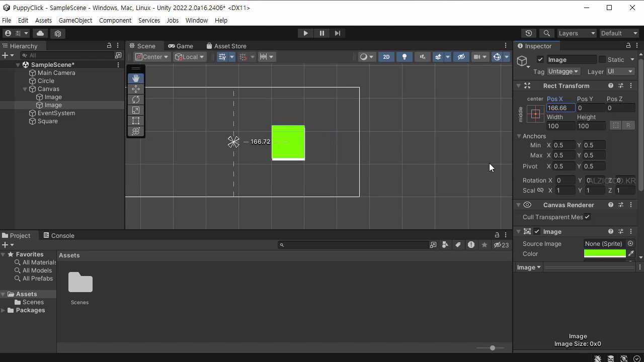Viewport: 644px width, 362px height.
Task: Select EventSystem in Hierarchy
Action: [x=56, y=113]
